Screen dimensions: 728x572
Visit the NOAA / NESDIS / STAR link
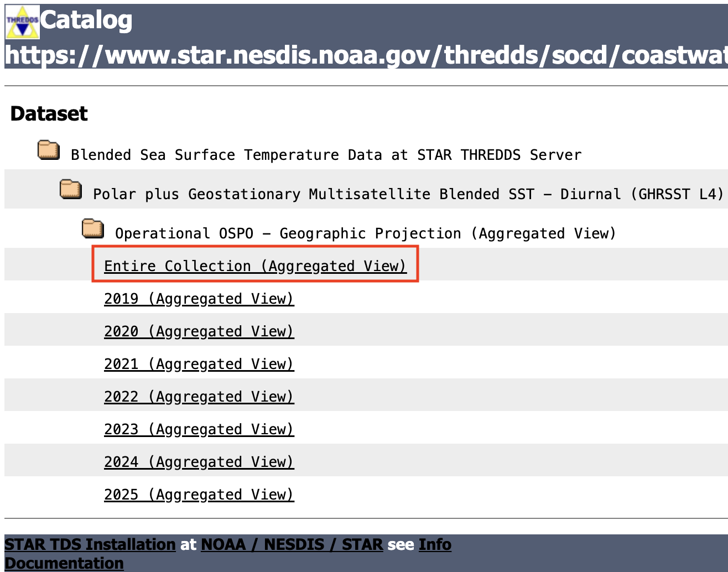pos(292,544)
